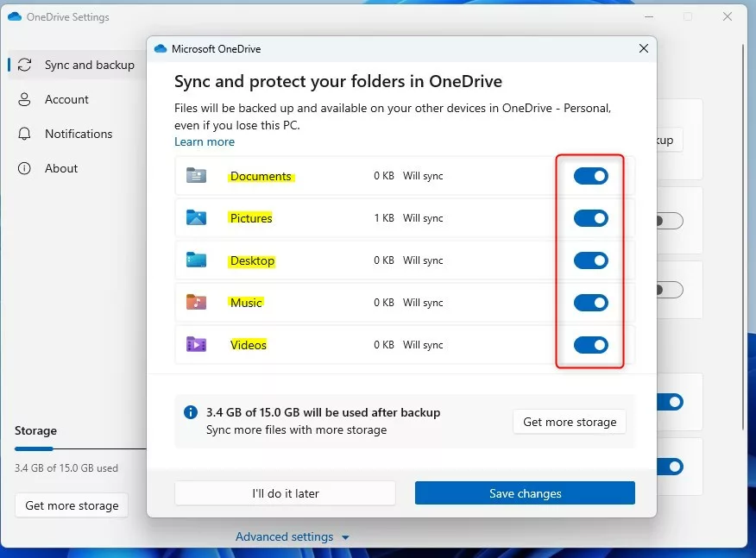Close the OneDrive Settings window
The height and width of the screenshot is (558, 756).
(x=728, y=17)
